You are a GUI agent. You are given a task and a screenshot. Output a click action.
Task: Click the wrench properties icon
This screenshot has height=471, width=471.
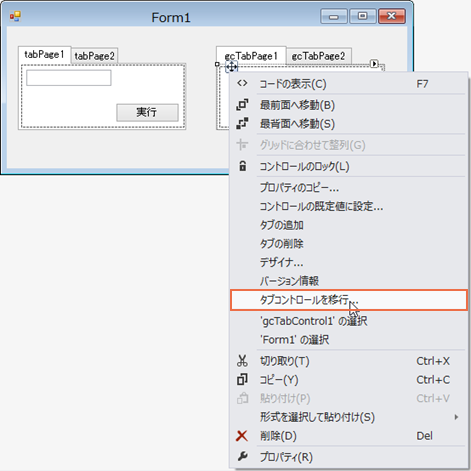(x=242, y=456)
